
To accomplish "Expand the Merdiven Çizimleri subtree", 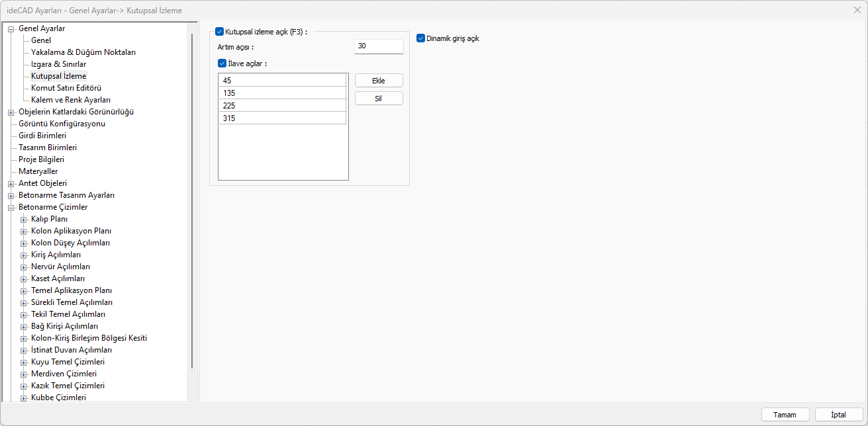I will point(24,374).
